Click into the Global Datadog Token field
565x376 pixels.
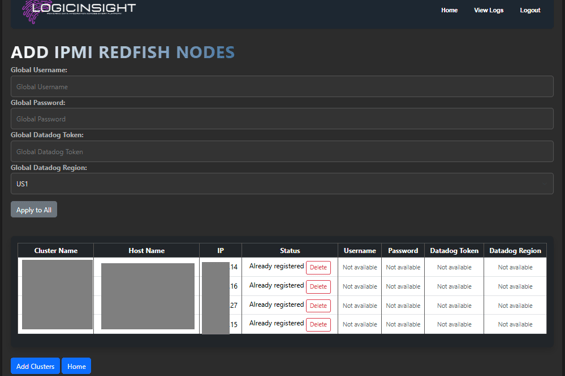click(x=282, y=151)
